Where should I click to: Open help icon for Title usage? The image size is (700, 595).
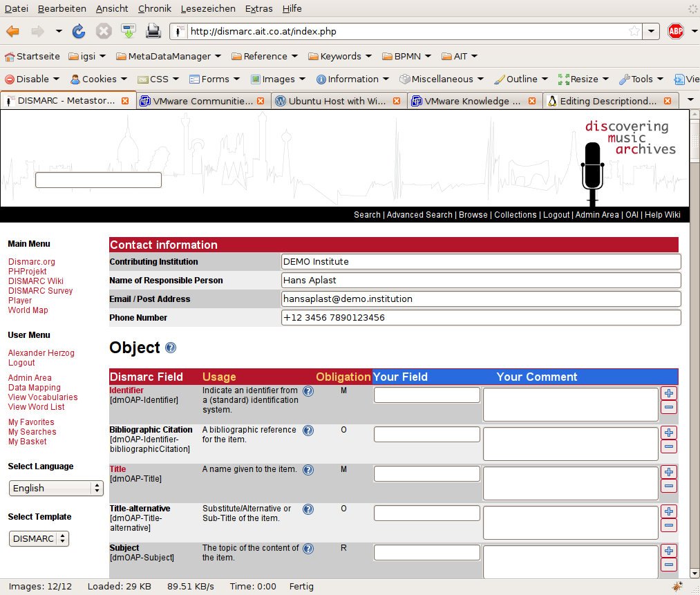click(x=308, y=469)
